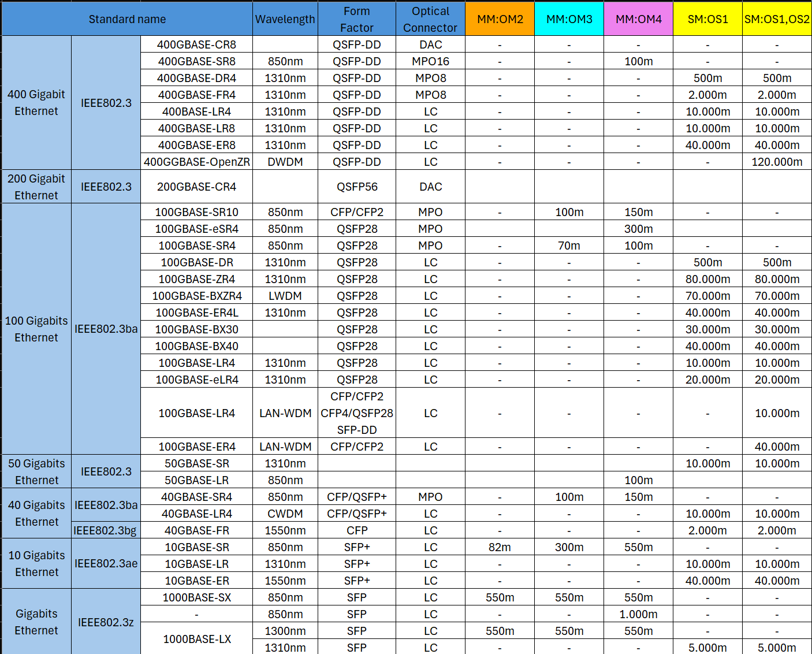Click the IEEE802.3z standard cell

(x=106, y=622)
